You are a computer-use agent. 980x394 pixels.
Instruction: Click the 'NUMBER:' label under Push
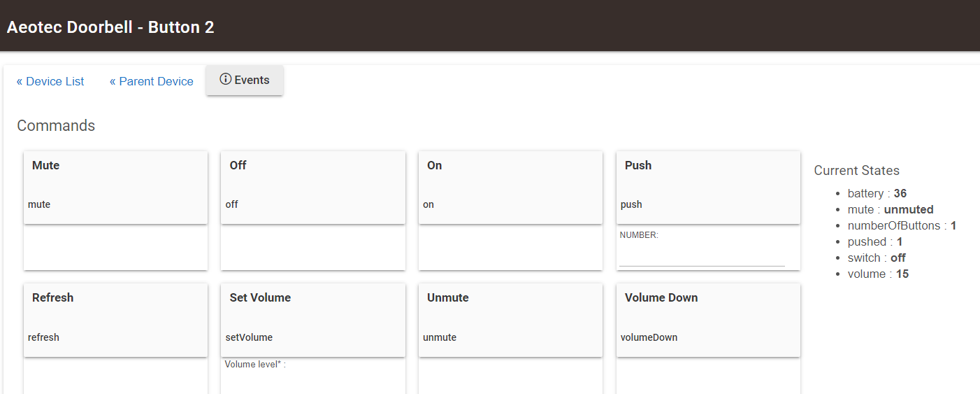639,235
